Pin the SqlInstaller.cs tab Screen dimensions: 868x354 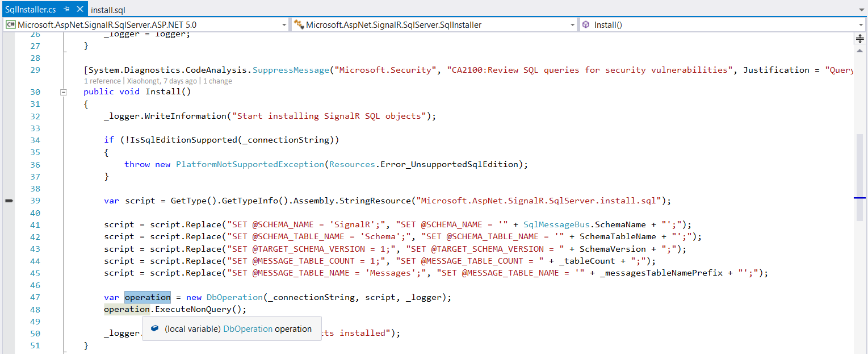click(67, 10)
